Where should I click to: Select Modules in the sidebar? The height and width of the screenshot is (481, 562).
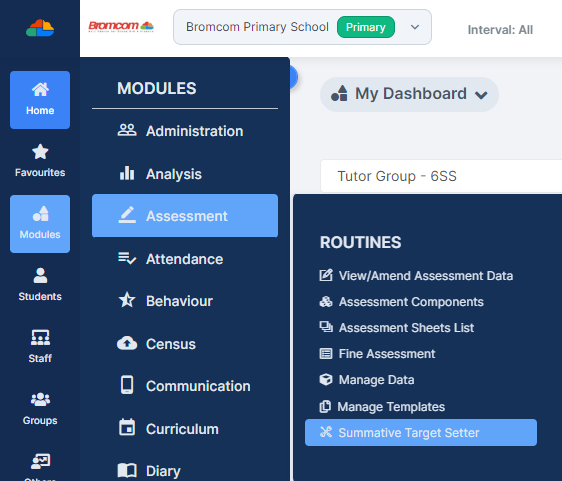(x=40, y=224)
